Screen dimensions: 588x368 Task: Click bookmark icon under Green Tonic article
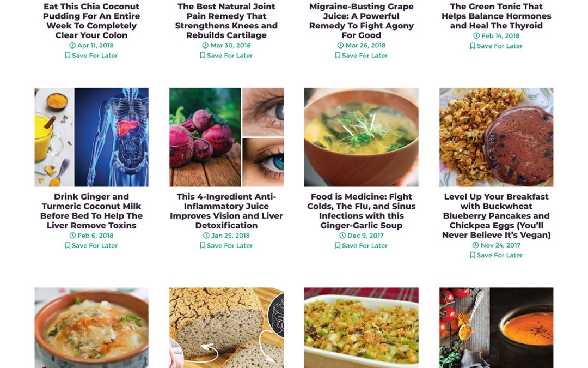click(473, 46)
